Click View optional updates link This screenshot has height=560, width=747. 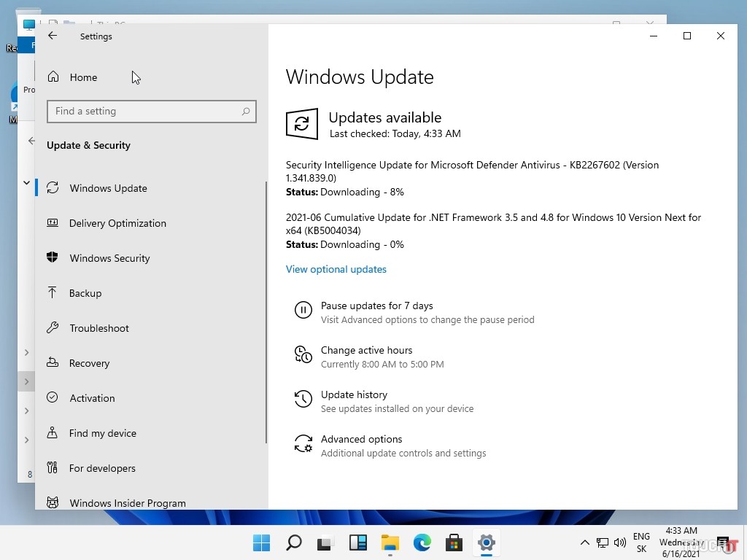[336, 269]
